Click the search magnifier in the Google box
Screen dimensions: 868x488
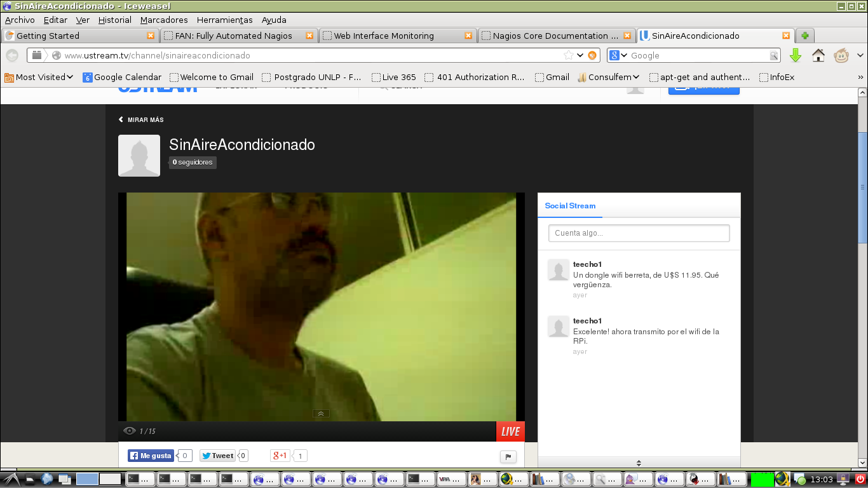point(774,56)
